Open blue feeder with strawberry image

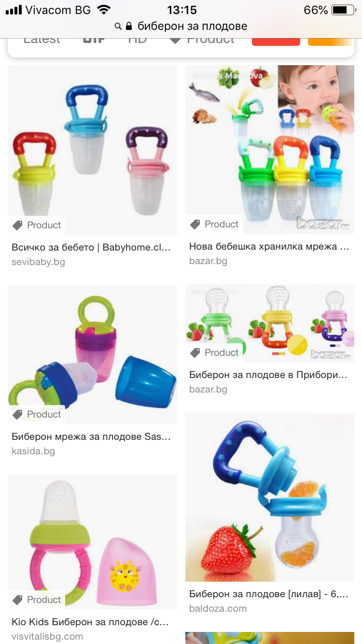coord(270,497)
